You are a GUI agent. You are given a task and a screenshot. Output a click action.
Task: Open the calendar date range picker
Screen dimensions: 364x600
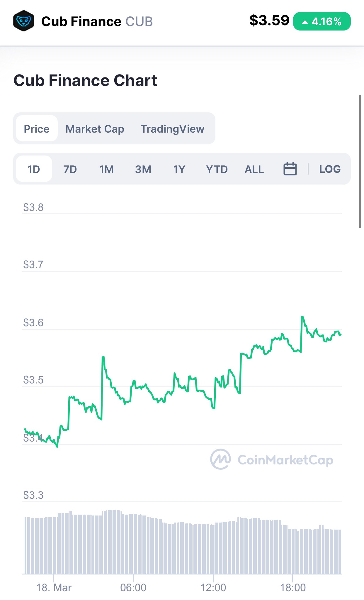tap(290, 169)
